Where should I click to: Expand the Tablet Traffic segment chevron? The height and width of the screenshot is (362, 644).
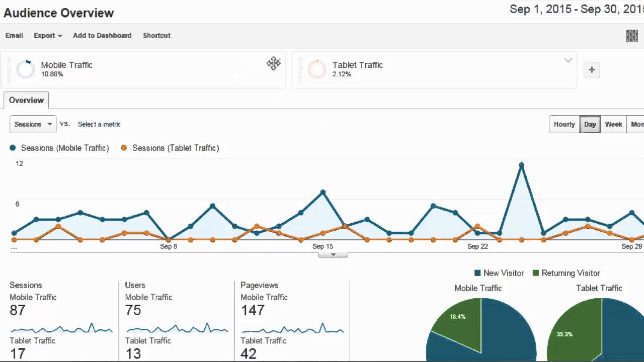click(x=568, y=60)
